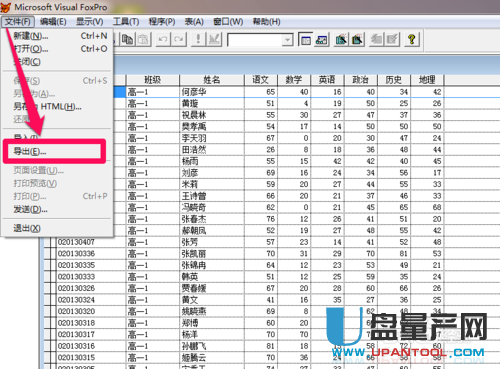Choose 新建(N)... from File menu
The width and height of the screenshot is (500, 369).
(57, 36)
